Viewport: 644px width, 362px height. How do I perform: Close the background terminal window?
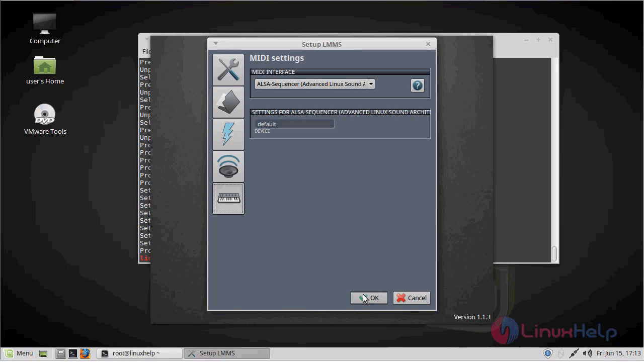point(550,40)
